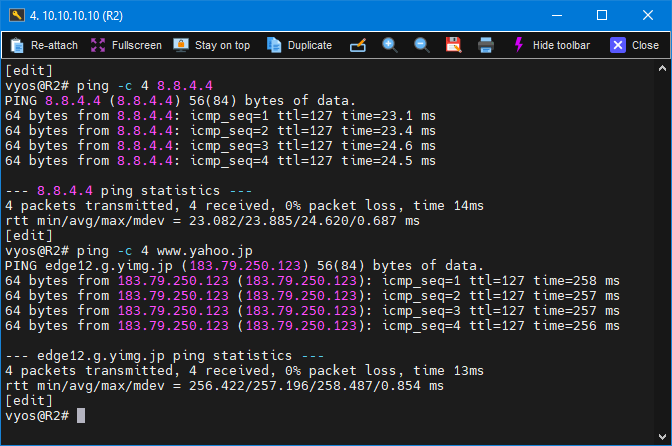Image resolution: width=672 pixels, height=446 pixels.
Task: Toggle Stay on top option
Action: point(212,45)
